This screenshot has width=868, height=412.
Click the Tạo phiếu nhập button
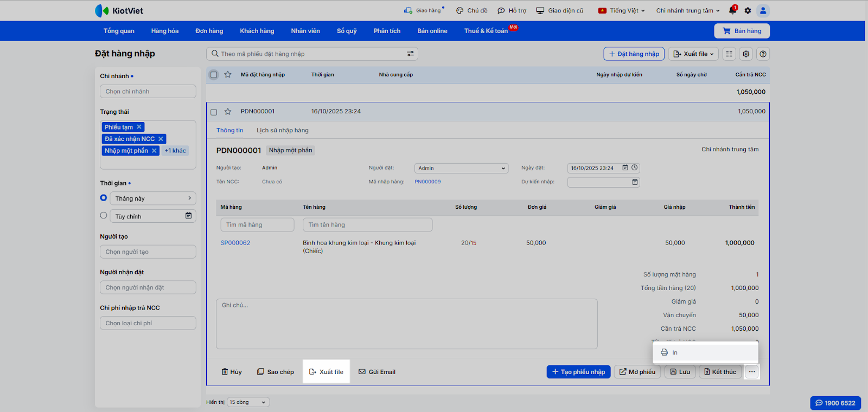[578, 372]
